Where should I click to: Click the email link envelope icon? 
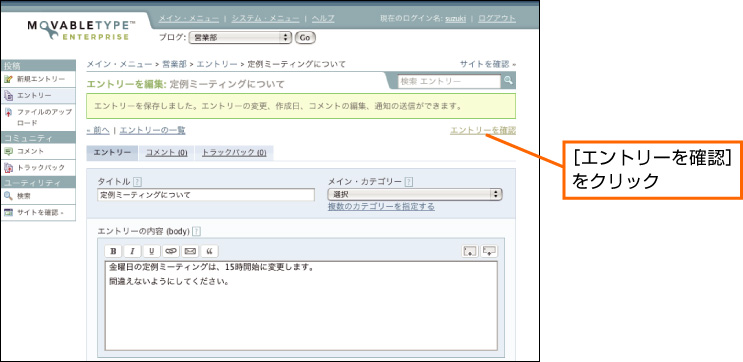point(190,251)
